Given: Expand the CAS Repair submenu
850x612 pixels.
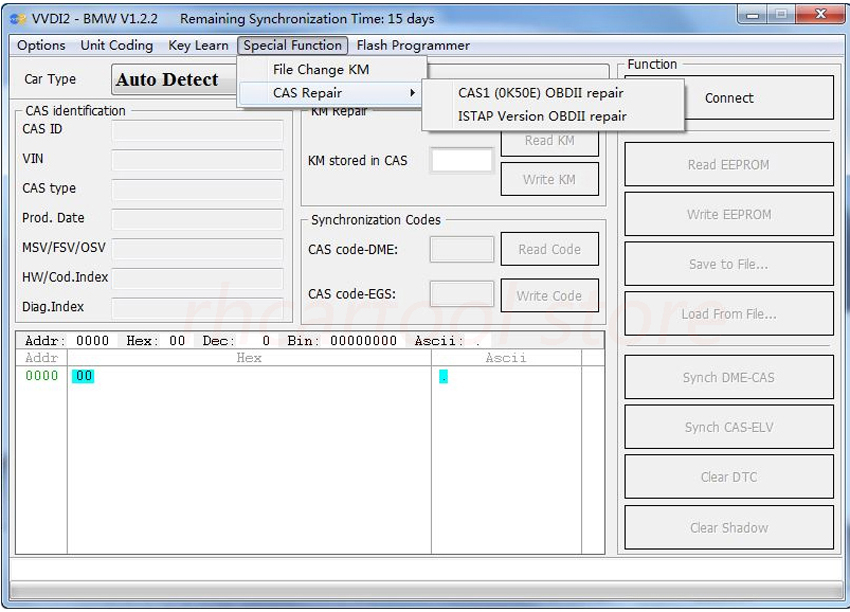Looking at the screenshot, I should [332, 93].
